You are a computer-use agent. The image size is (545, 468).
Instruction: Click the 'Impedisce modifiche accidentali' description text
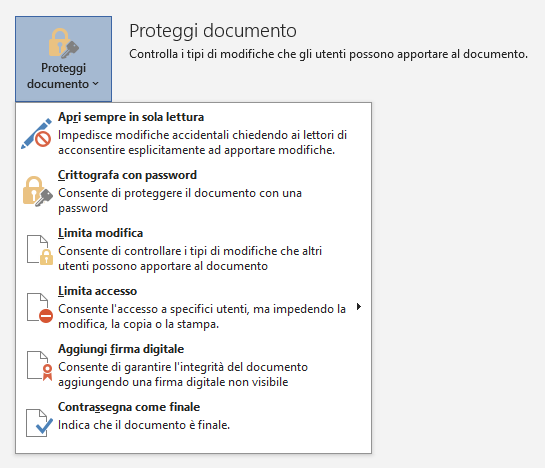coord(202,143)
